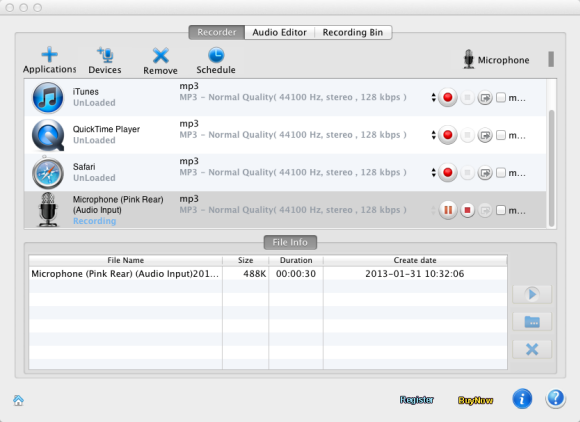The width and height of the screenshot is (580, 422).
Task: Open the Devices add icon
Action: pos(105,54)
